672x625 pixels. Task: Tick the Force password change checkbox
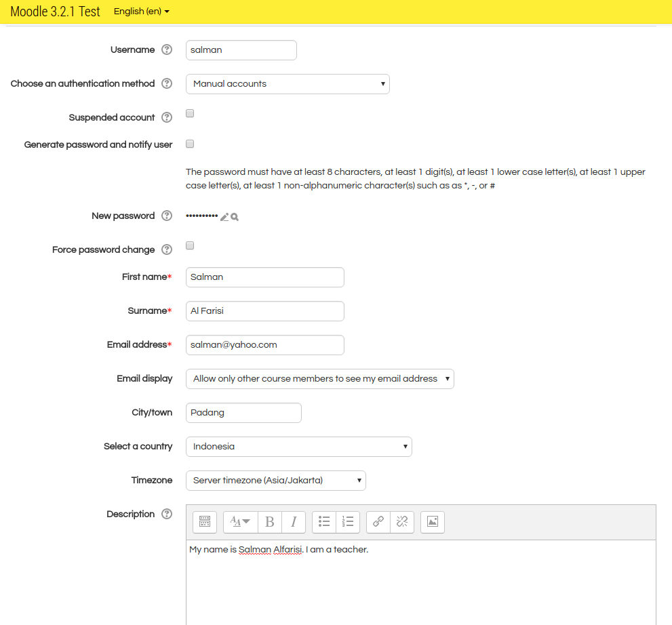(190, 245)
